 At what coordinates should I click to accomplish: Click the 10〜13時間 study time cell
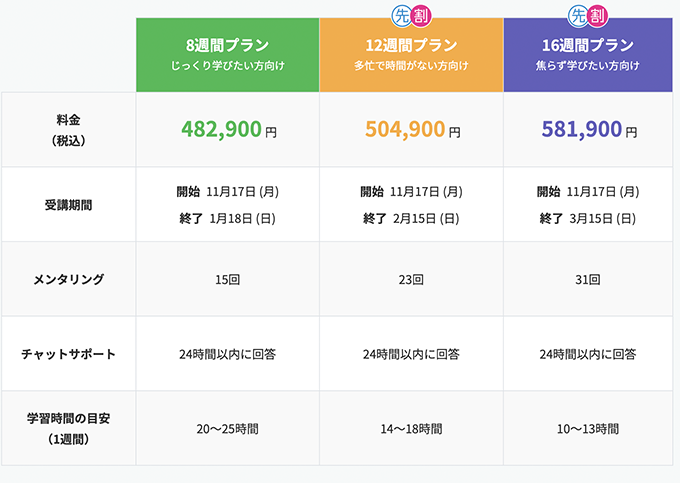[588, 428]
